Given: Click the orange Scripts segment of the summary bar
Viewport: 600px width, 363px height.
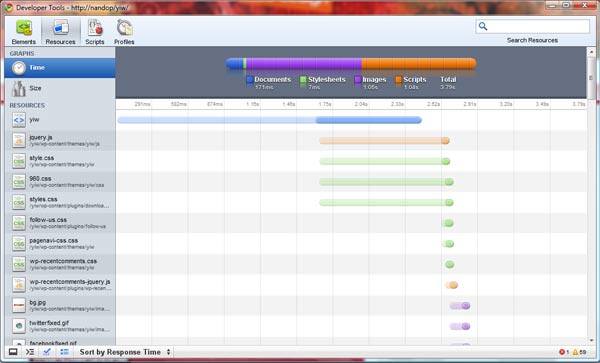Looking at the screenshot, I should (x=419, y=63).
